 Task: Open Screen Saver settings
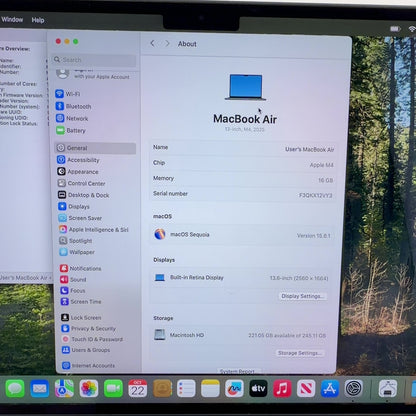point(80,218)
